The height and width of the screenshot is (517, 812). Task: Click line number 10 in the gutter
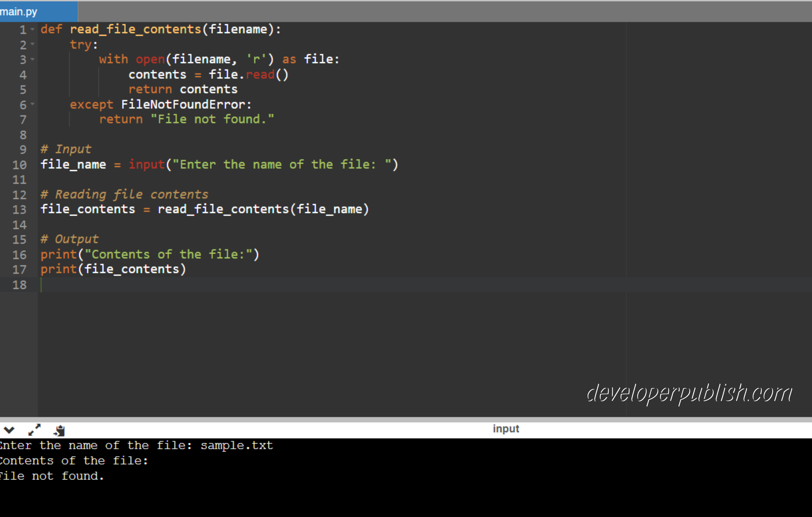[x=20, y=165]
